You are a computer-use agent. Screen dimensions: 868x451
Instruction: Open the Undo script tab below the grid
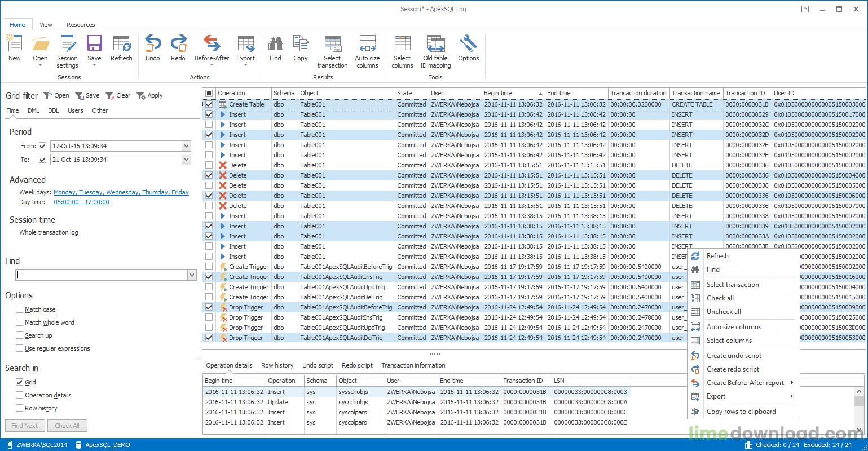pos(318,365)
